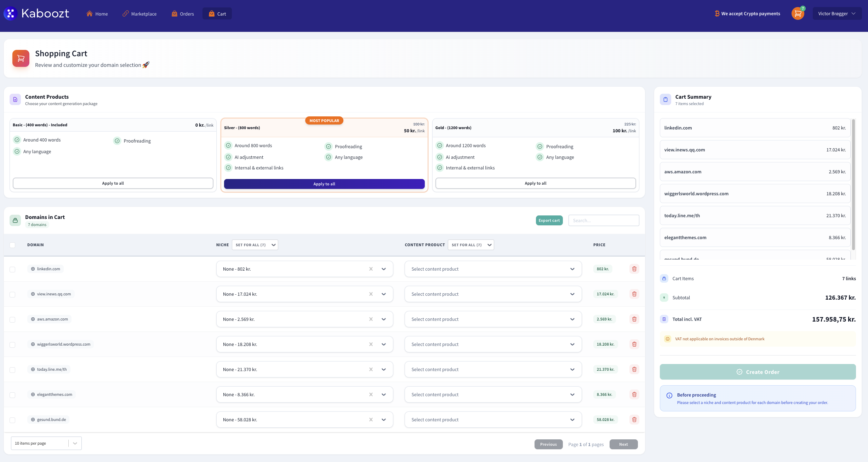This screenshot has height=462, width=868.
Task: Open the 10 items per page selector
Action: point(46,443)
